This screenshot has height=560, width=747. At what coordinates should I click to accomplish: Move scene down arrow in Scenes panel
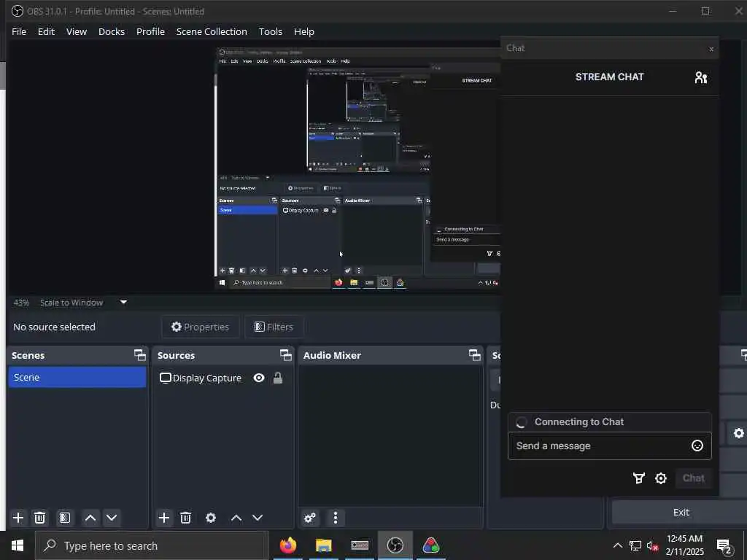click(112, 518)
